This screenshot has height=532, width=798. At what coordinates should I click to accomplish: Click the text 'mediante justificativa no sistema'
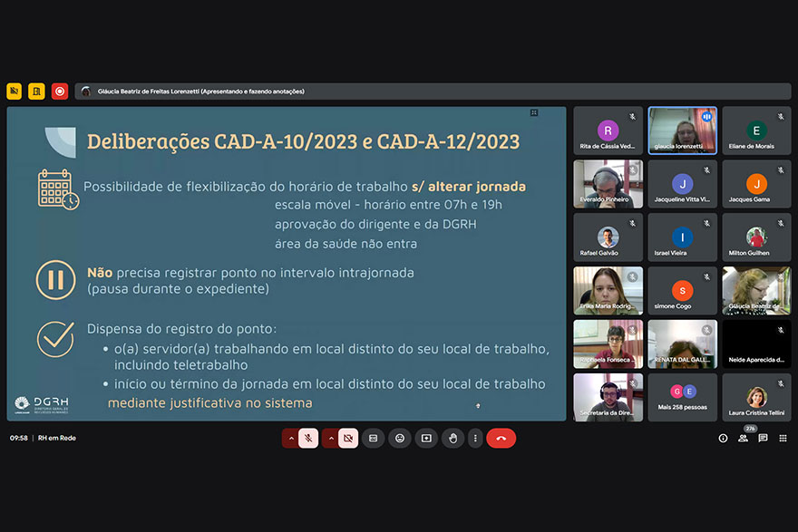point(210,402)
